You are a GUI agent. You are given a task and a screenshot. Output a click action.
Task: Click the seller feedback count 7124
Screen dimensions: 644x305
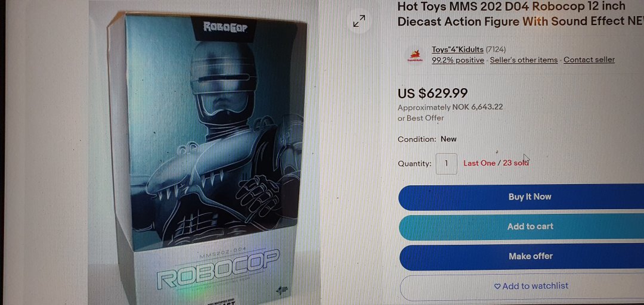[496, 49]
